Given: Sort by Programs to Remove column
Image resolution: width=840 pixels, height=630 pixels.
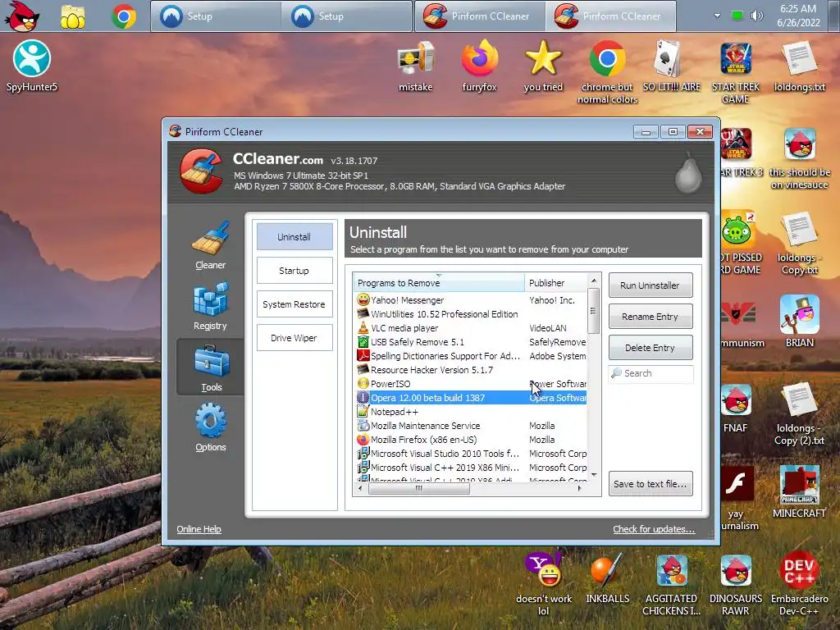Looking at the screenshot, I should [439, 282].
